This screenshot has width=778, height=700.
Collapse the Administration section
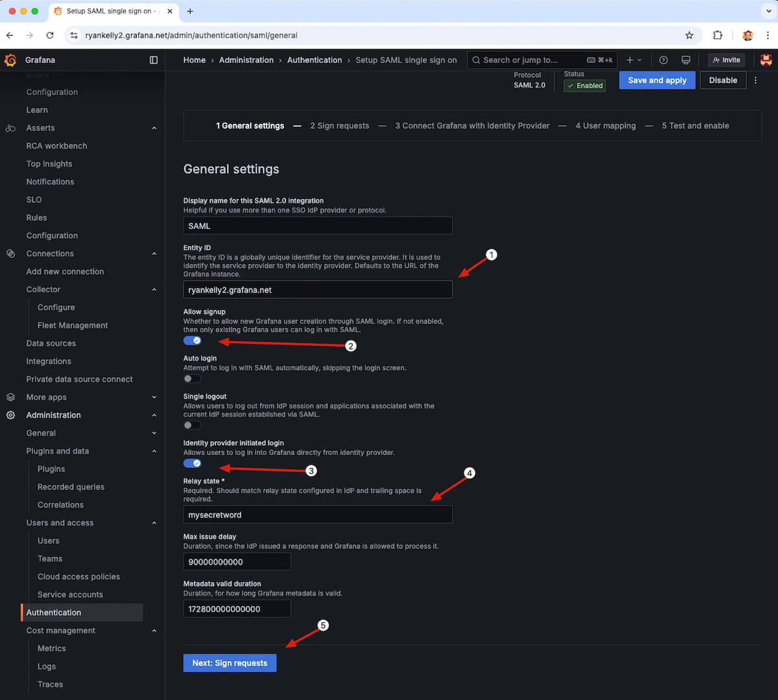[154, 415]
